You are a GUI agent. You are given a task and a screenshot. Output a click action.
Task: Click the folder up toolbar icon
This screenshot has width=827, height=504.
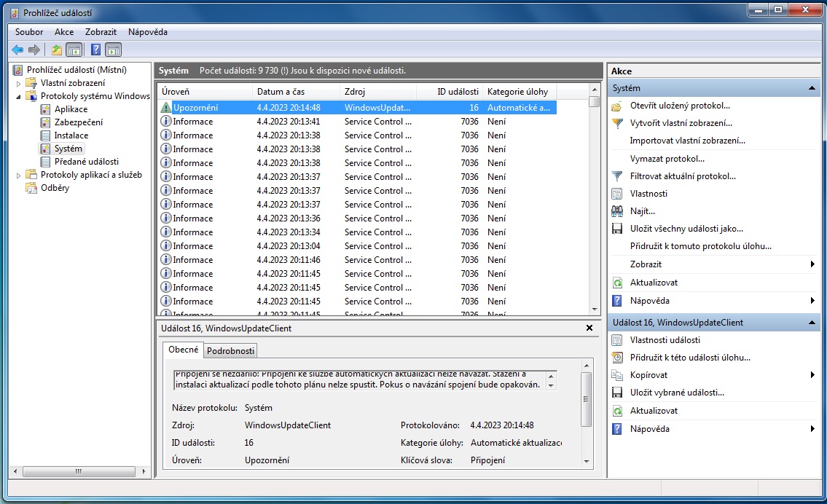[56, 50]
